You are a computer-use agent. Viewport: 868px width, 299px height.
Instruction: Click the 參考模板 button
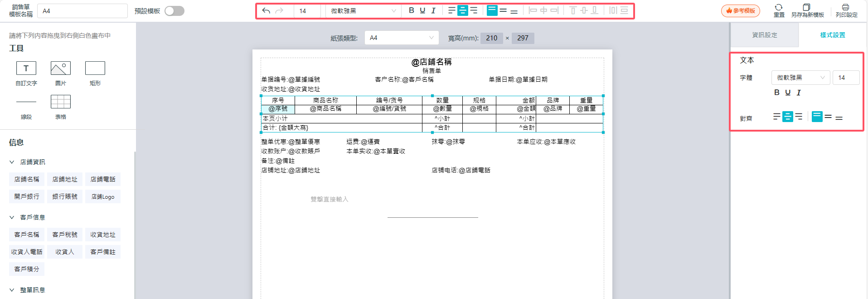(741, 11)
